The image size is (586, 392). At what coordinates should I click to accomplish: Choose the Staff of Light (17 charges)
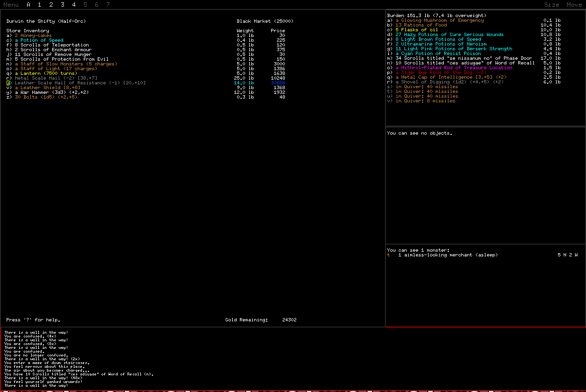146,69
